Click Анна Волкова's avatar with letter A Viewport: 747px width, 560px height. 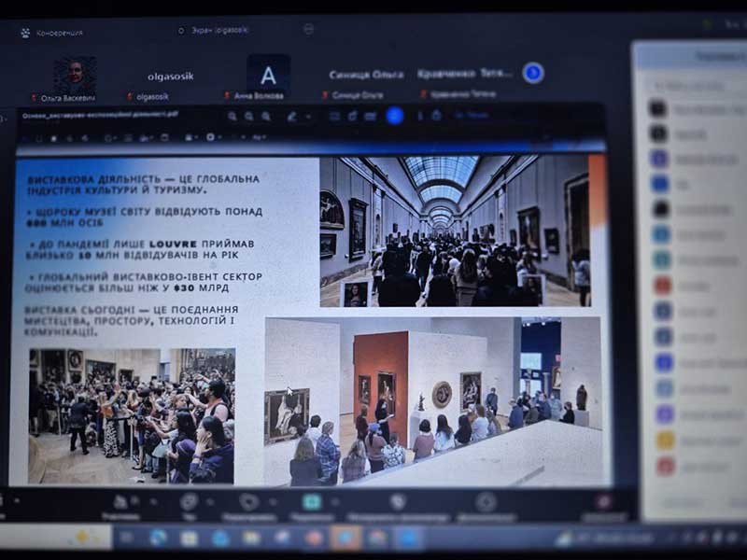click(x=268, y=74)
